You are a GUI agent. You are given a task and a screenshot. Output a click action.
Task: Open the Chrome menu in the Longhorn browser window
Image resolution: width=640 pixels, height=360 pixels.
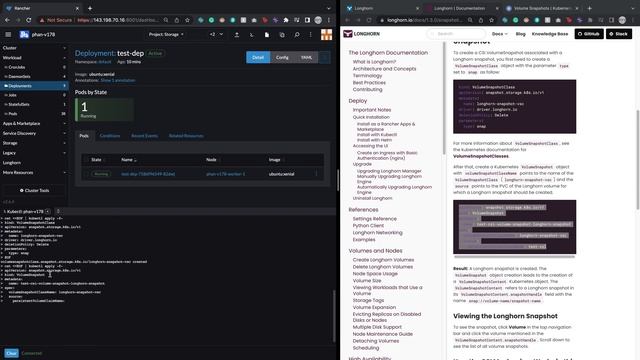click(x=633, y=20)
